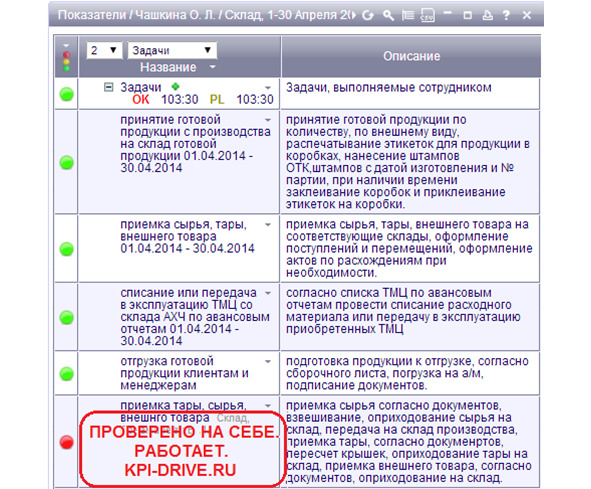Open the search magnifier tool

click(x=388, y=15)
